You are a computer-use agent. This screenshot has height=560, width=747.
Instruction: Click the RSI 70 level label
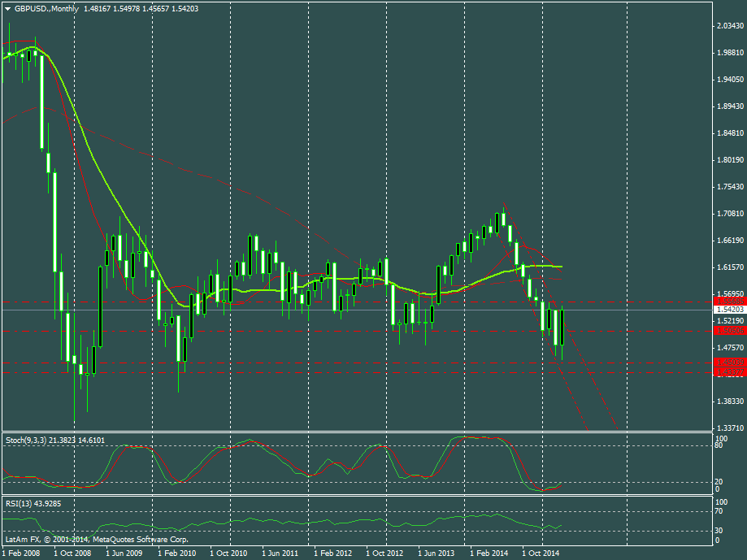tap(718, 512)
